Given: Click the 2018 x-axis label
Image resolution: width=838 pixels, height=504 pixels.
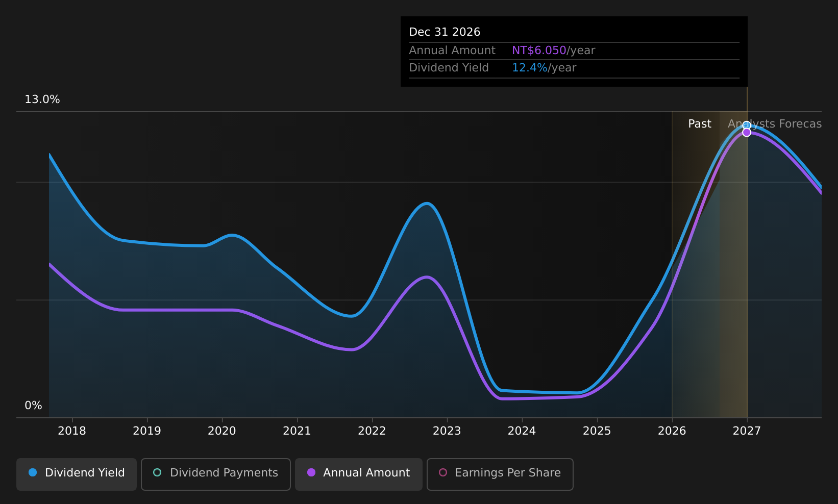Looking at the screenshot, I should 72,431.
